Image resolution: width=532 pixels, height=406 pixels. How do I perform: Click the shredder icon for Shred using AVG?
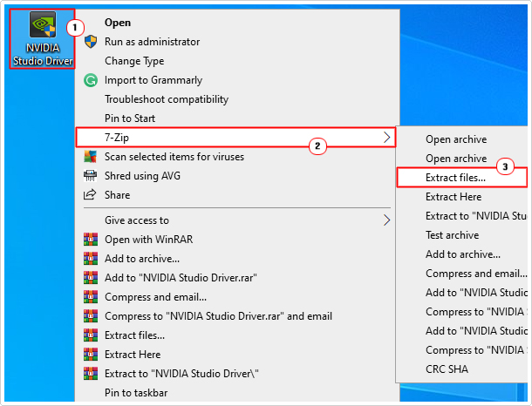[91, 175]
